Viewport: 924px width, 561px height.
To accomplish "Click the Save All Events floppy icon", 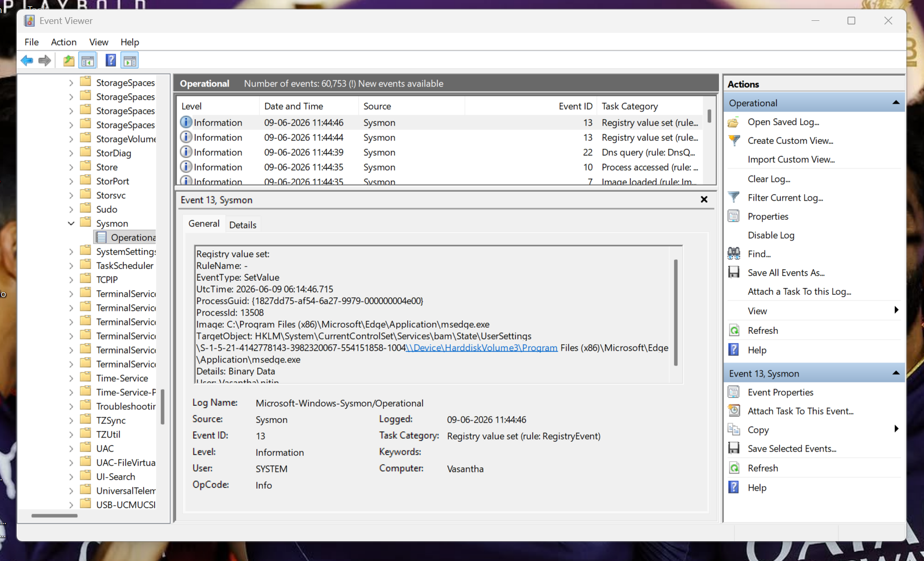I will click(733, 272).
